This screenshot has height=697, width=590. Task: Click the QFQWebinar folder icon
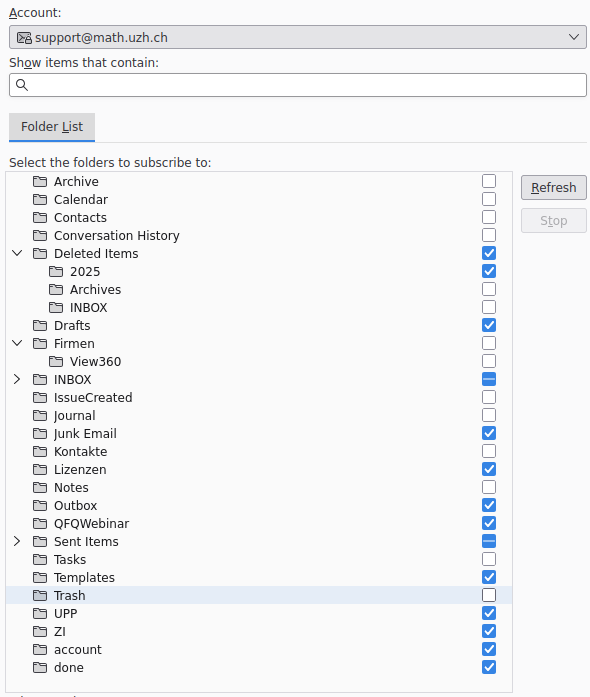(x=40, y=523)
